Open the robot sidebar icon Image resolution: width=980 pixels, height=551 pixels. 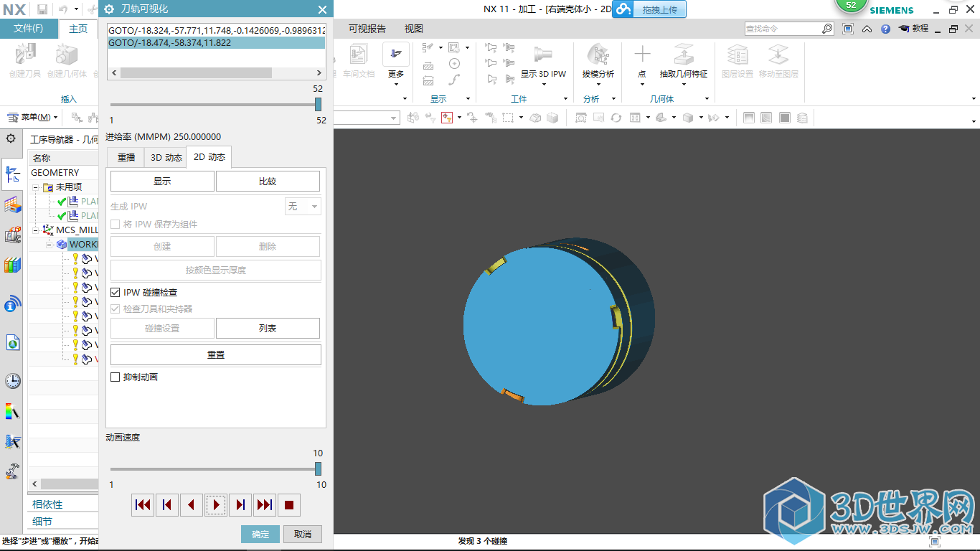pyautogui.click(x=12, y=472)
